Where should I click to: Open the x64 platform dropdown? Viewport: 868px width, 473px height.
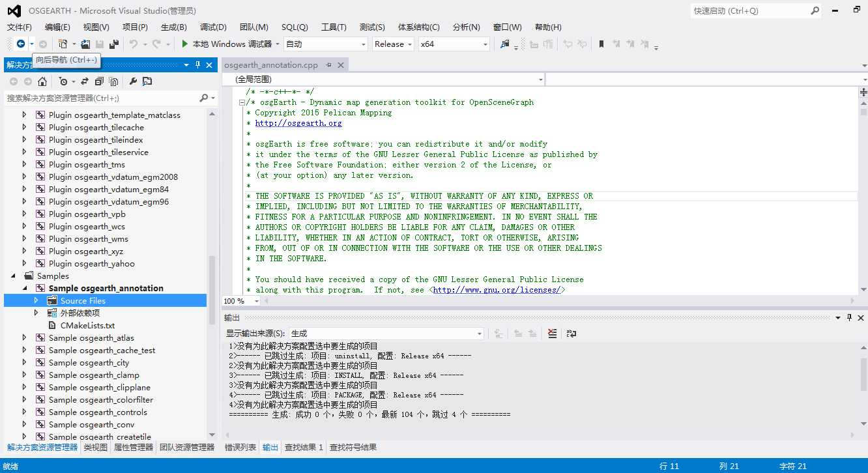(485, 44)
